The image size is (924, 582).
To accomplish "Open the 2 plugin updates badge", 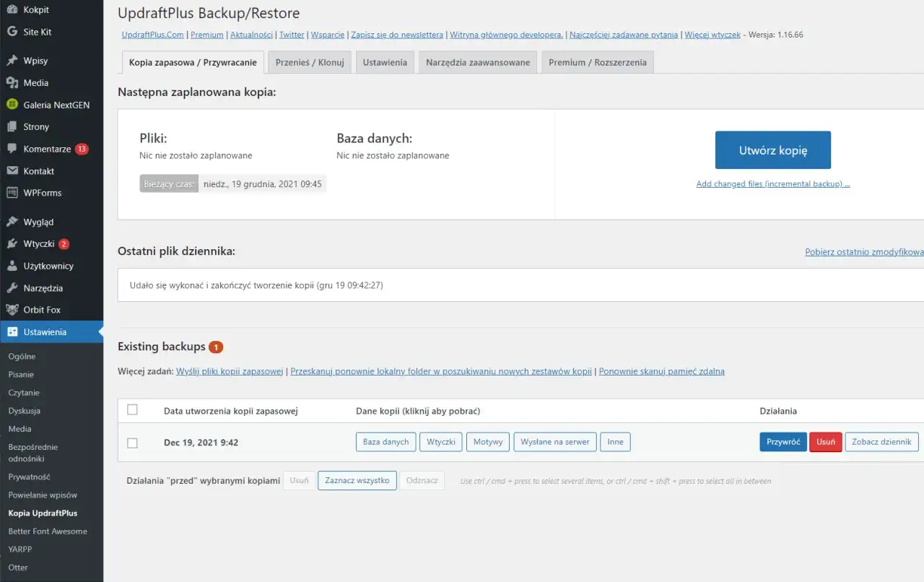I will point(64,244).
